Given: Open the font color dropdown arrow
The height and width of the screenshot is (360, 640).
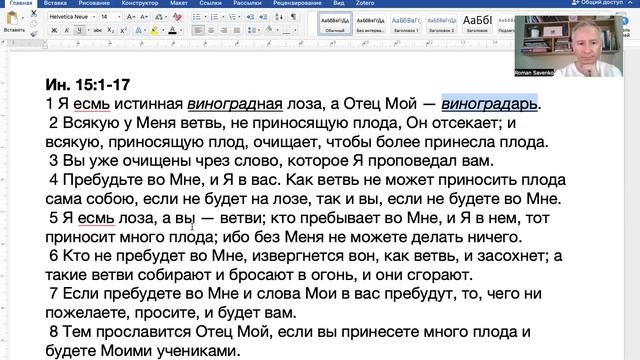Looking at the screenshot, I should tap(181, 30).
